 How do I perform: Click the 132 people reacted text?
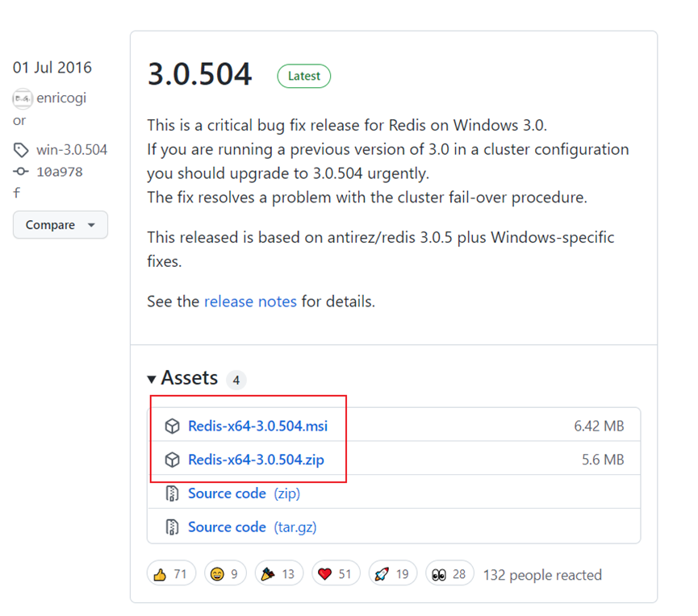(x=542, y=575)
